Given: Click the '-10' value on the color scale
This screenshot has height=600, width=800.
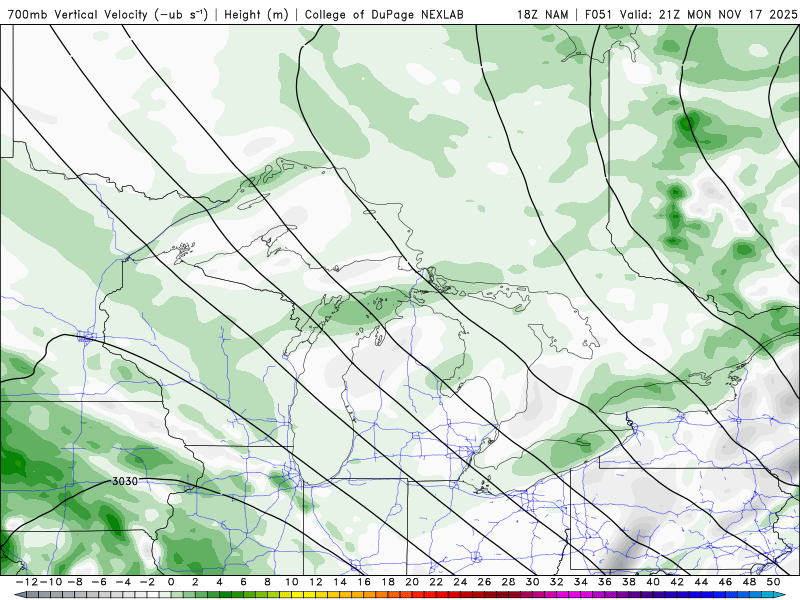Looking at the screenshot, I should [49, 582].
